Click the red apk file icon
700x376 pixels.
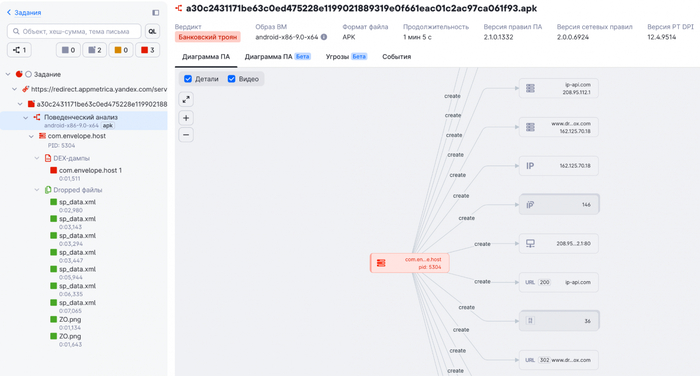pos(31,104)
